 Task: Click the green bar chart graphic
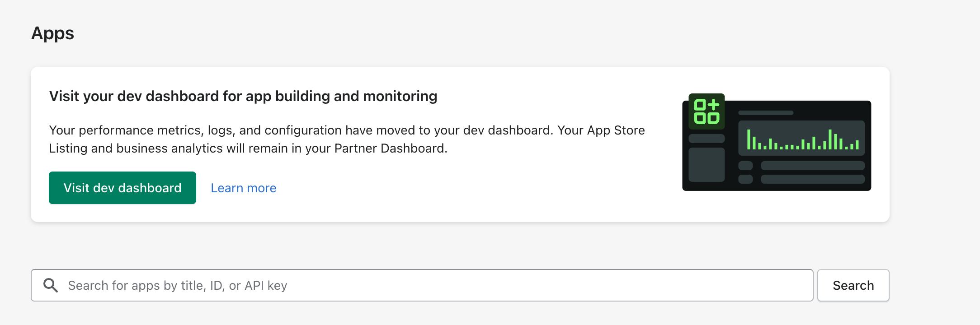pos(803,141)
